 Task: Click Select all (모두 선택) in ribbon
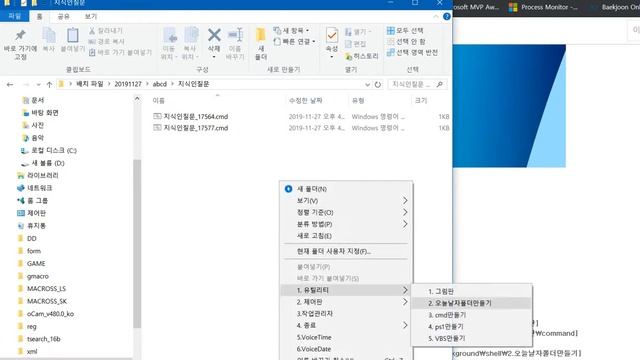[x=405, y=31]
